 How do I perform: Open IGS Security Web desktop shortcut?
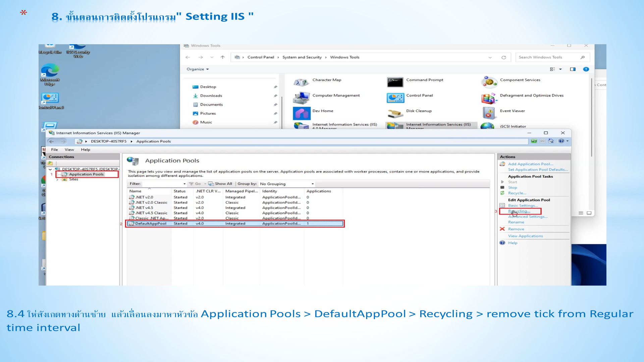coord(78,51)
